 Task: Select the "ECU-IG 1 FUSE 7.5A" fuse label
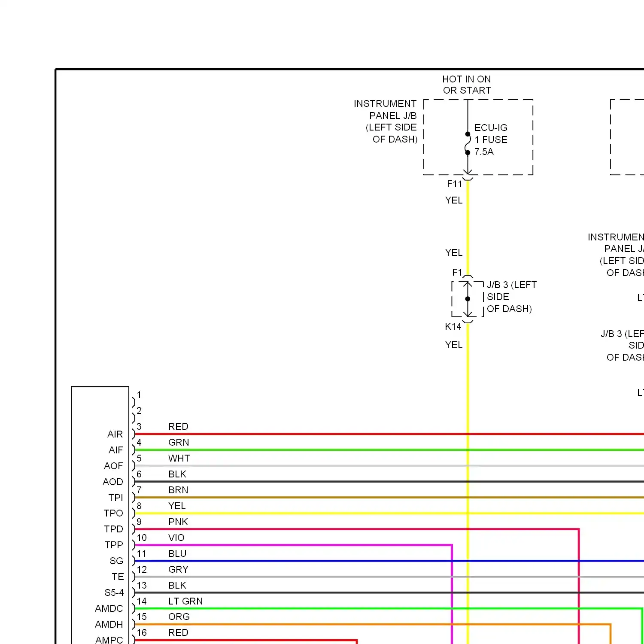pyautogui.click(x=491, y=140)
